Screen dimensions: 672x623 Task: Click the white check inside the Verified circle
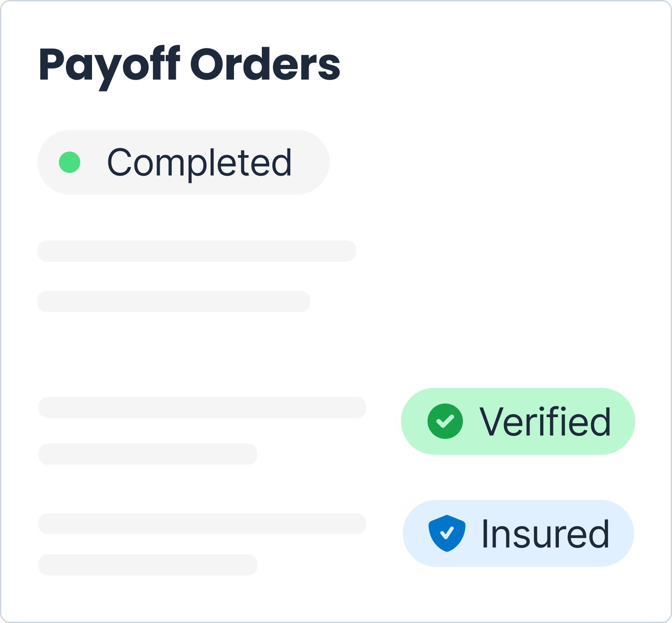tap(445, 421)
